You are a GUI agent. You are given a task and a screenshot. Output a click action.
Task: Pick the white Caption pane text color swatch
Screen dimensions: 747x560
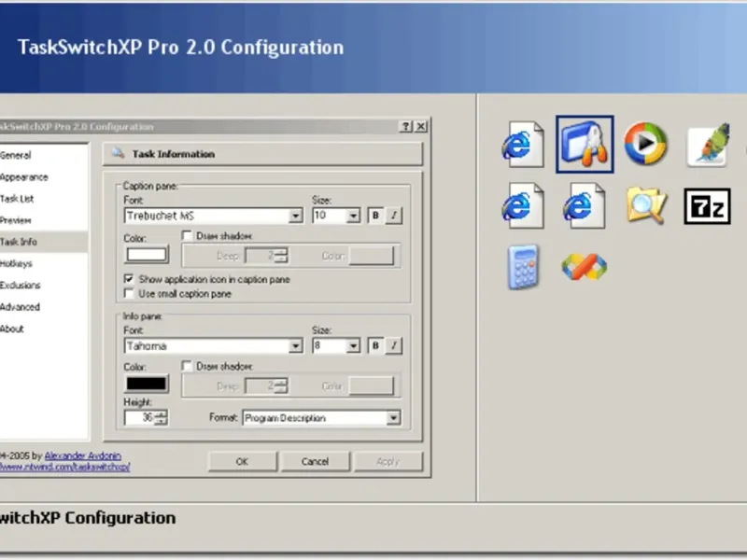point(147,254)
